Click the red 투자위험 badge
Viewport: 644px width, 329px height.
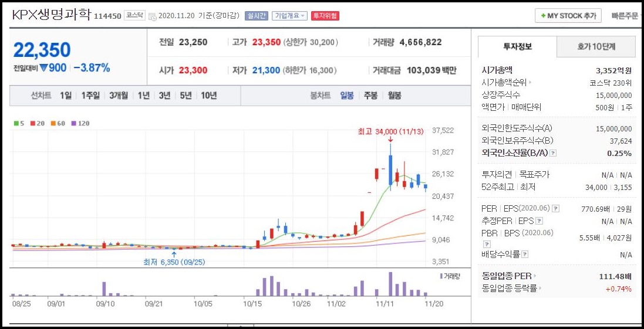click(x=325, y=16)
